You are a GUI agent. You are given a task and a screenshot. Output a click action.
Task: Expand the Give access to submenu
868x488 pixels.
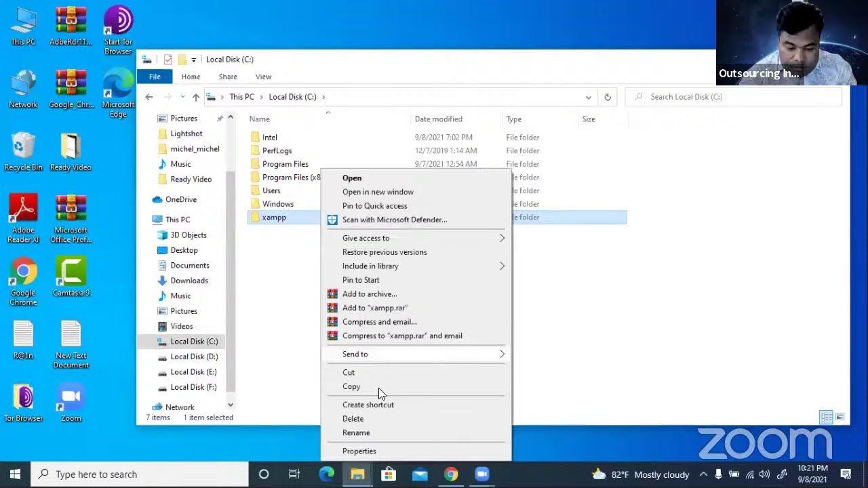pyautogui.click(x=502, y=238)
